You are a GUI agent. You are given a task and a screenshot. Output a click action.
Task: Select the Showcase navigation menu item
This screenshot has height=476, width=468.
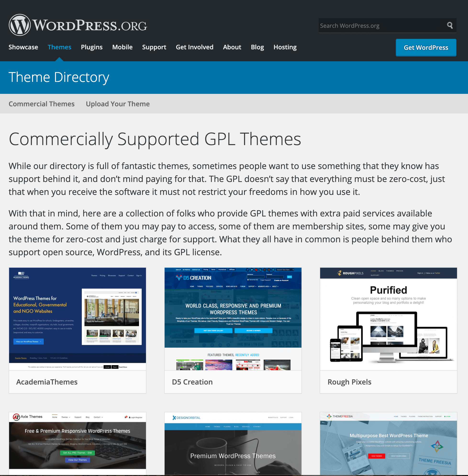point(23,47)
